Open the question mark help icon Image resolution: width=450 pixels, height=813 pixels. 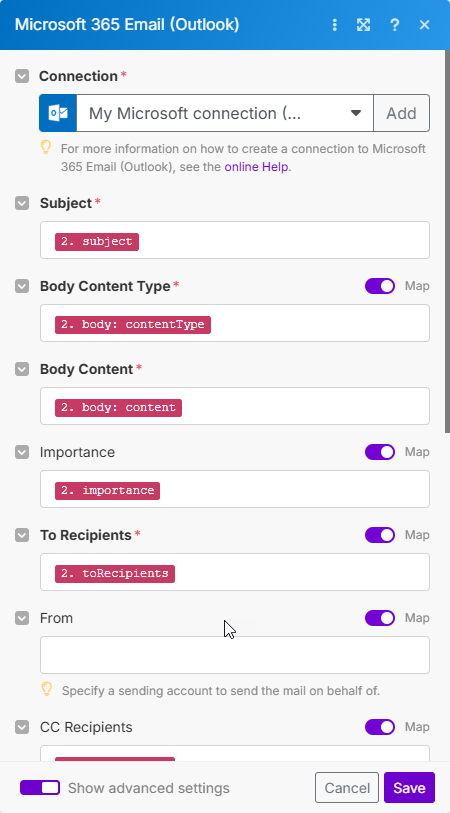click(395, 24)
